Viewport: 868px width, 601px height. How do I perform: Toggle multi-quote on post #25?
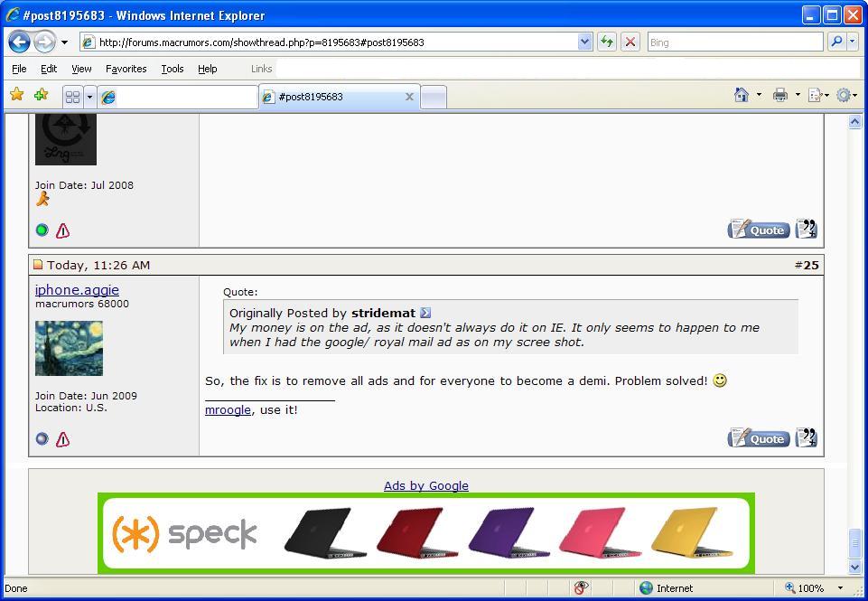click(806, 437)
